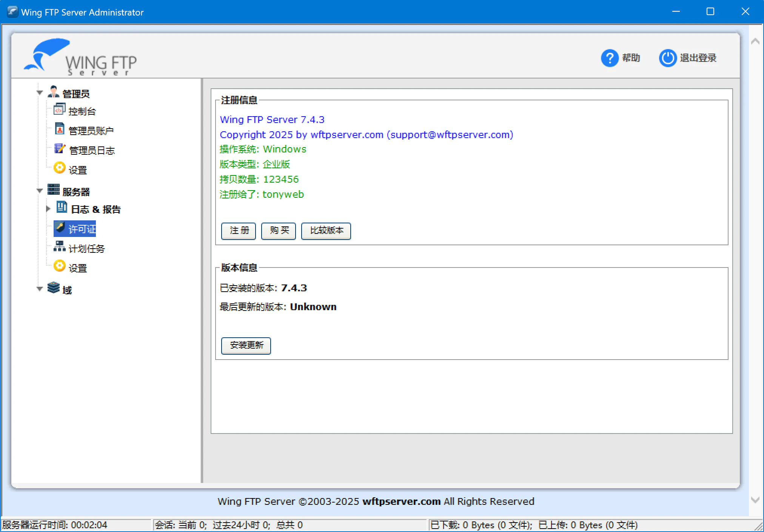Click the power logout icon
Image resolution: width=764 pixels, height=532 pixels.
point(667,58)
